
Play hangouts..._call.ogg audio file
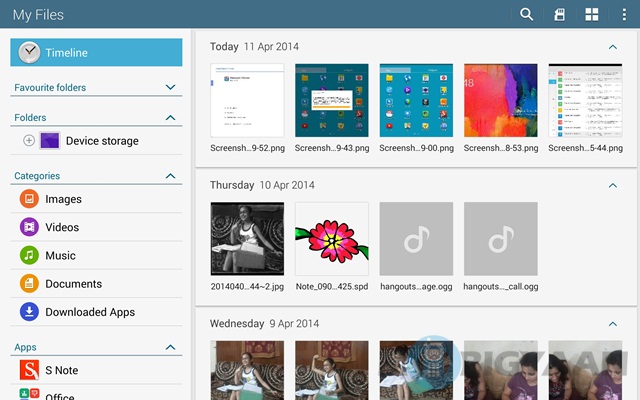pyautogui.click(x=501, y=239)
